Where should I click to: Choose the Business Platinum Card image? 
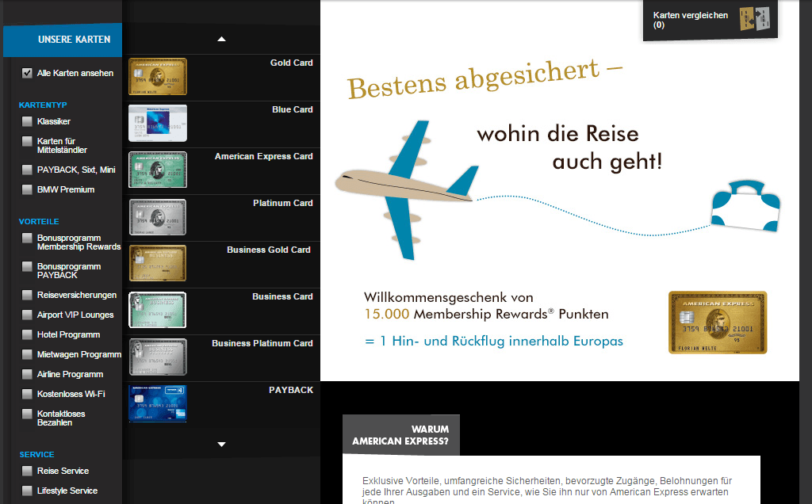tap(158, 357)
